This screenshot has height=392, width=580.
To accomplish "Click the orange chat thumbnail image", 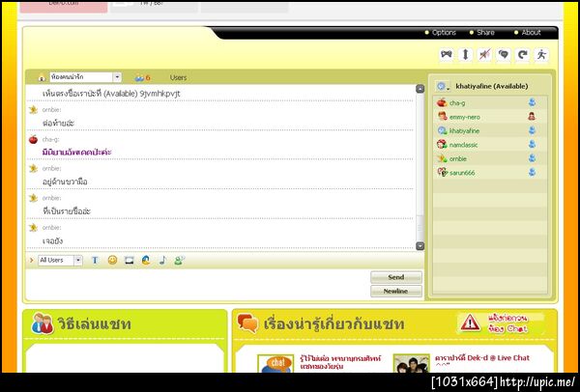I will click(275, 364).
